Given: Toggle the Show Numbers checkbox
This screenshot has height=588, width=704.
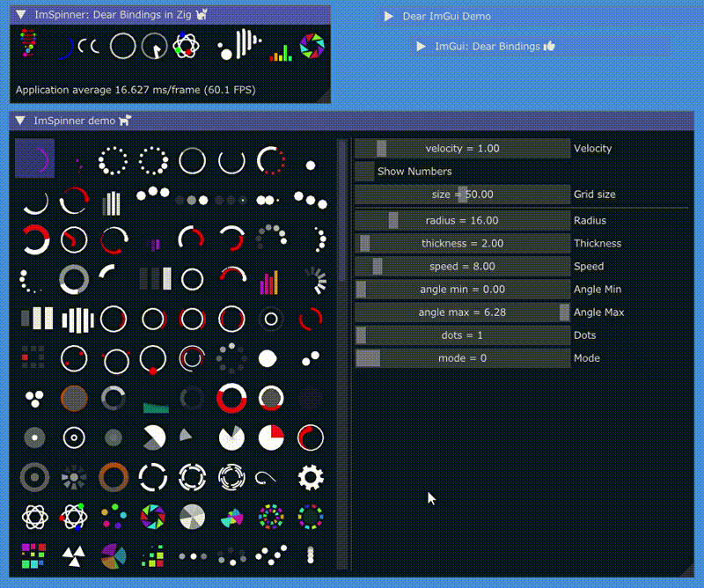Looking at the screenshot, I should [x=364, y=171].
